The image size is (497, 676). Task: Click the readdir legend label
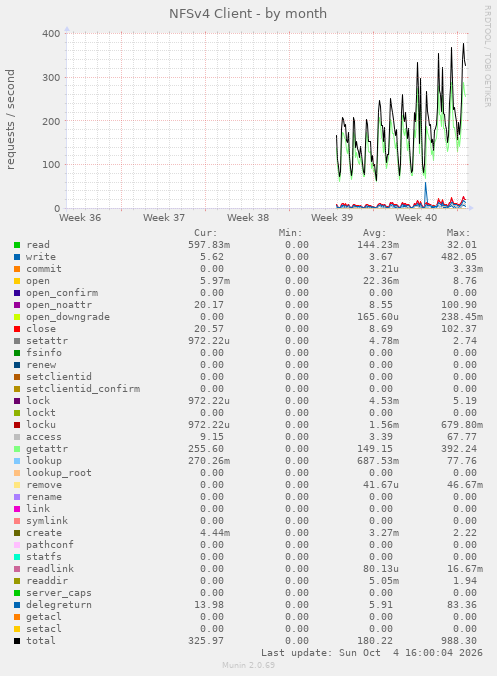47,581
